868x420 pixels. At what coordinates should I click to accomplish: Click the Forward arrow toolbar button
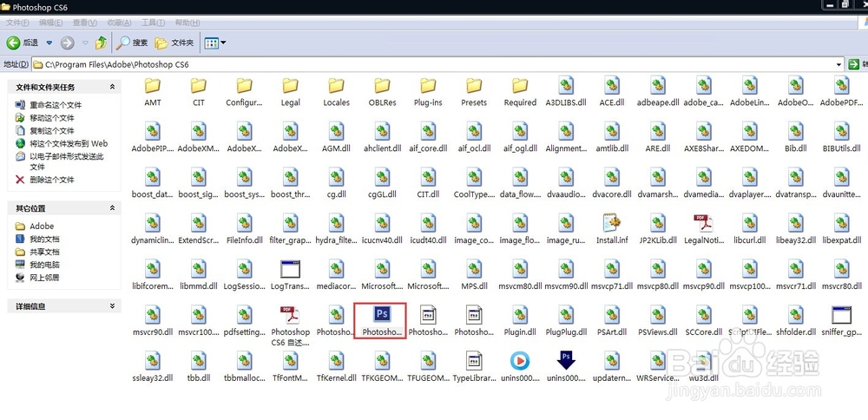click(67, 43)
